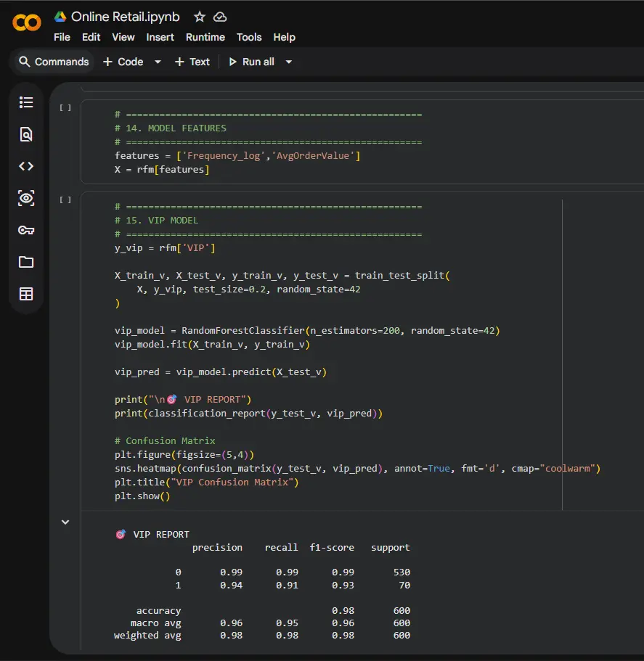Open the table of contents sidebar panel

[x=26, y=102]
